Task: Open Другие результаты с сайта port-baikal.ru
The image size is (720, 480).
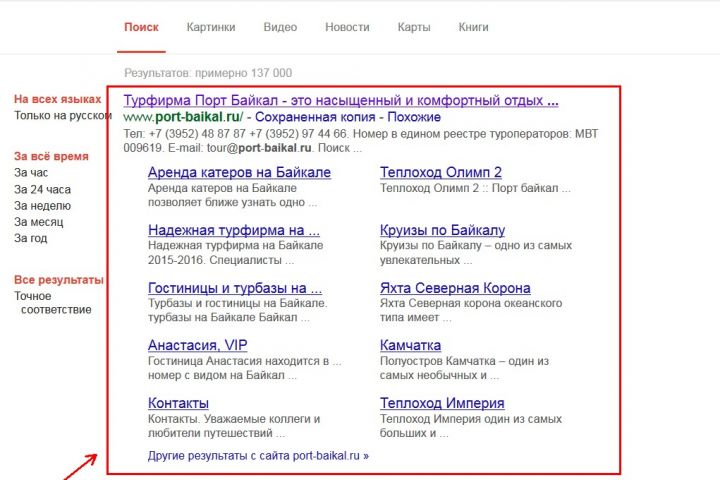Action: click(x=258, y=456)
